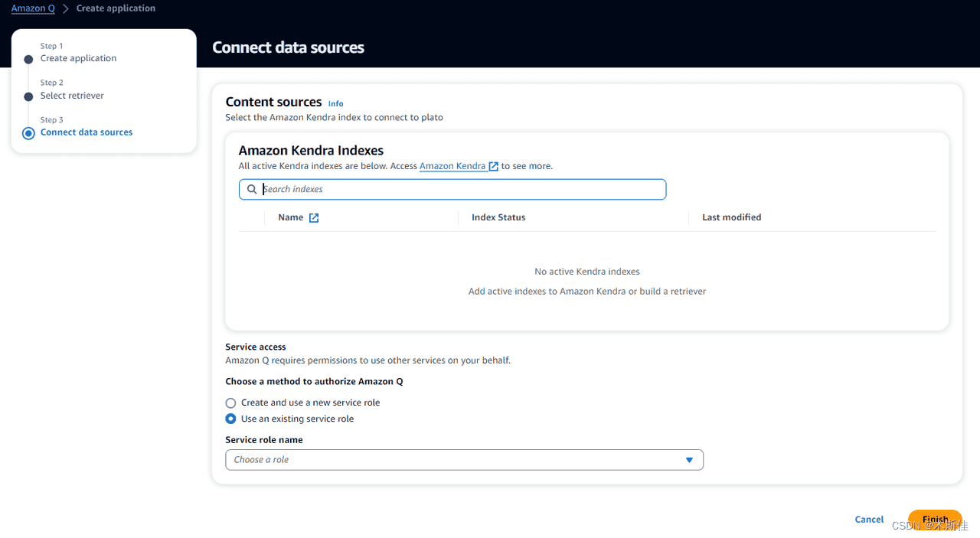The width and height of the screenshot is (980, 538).
Task: Click the Finish button
Action: pyautogui.click(x=935, y=518)
